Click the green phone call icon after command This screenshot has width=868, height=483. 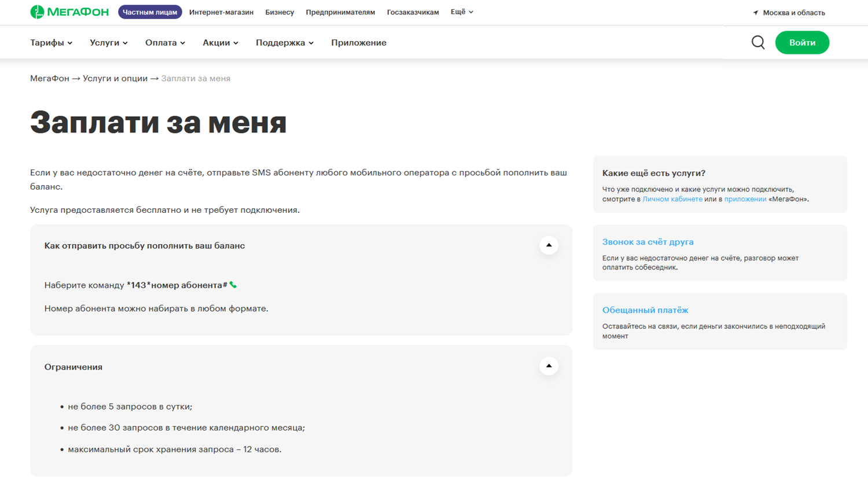pyautogui.click(x=233, y=285)
